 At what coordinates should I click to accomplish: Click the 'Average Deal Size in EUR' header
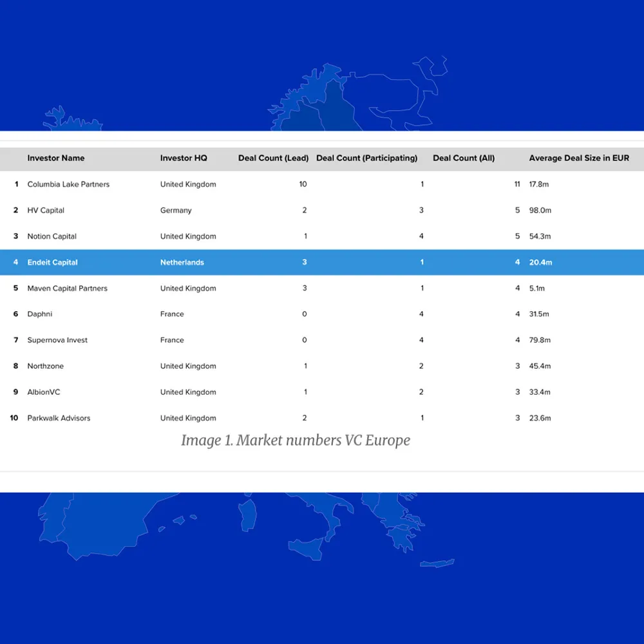tap(579, 158)
